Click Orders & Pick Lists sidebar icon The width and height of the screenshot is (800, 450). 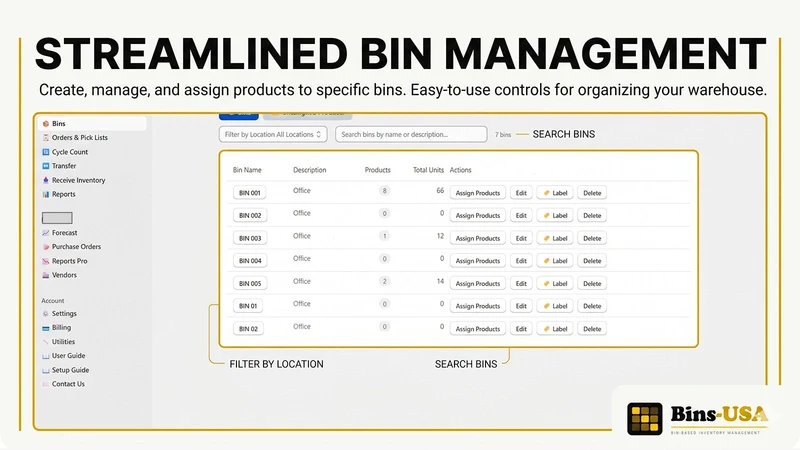[x=45, y=137]
